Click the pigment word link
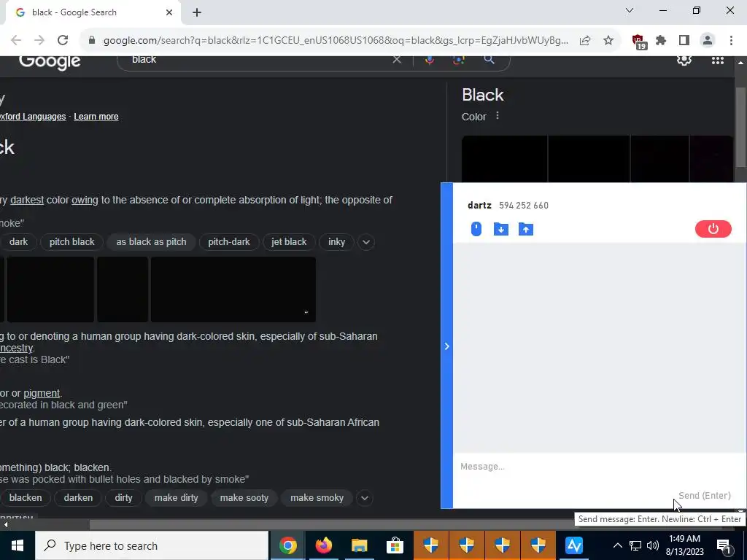Image resolution: width=747 pixels, height=560 pixels. tap(42, 393)
